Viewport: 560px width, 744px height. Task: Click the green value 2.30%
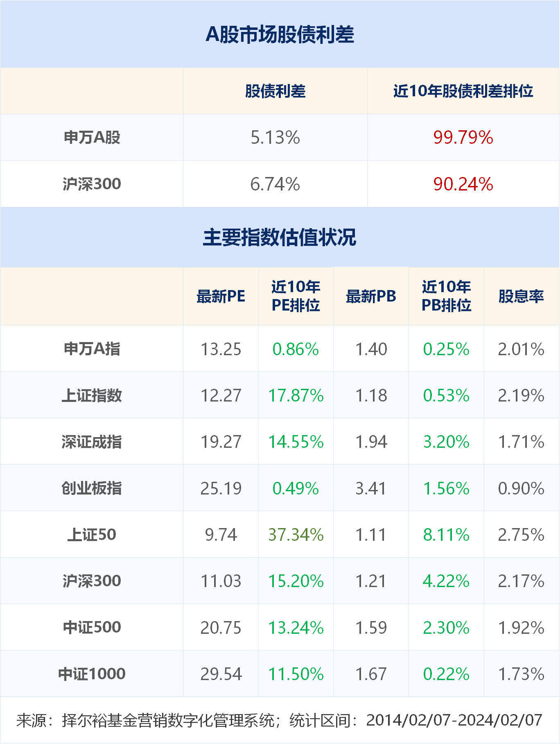point(447,627)
